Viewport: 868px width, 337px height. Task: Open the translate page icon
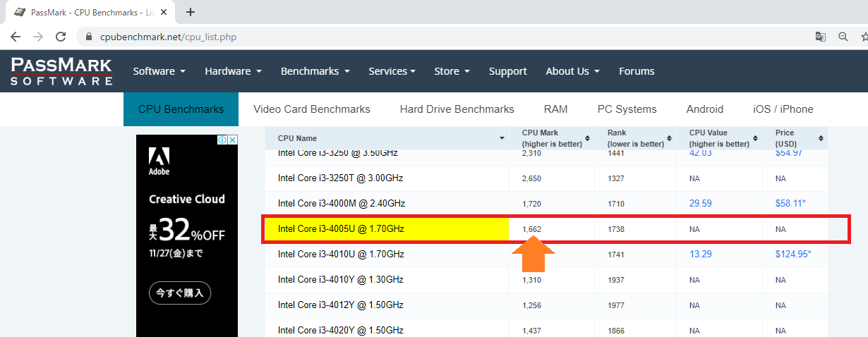(x=821, y=37)
